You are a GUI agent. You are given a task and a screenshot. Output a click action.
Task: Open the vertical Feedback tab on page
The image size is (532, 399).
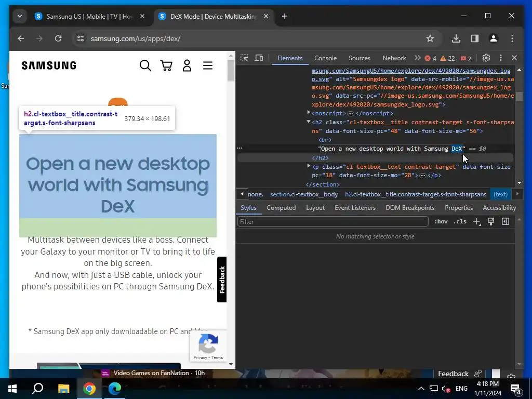pos(222,280)
